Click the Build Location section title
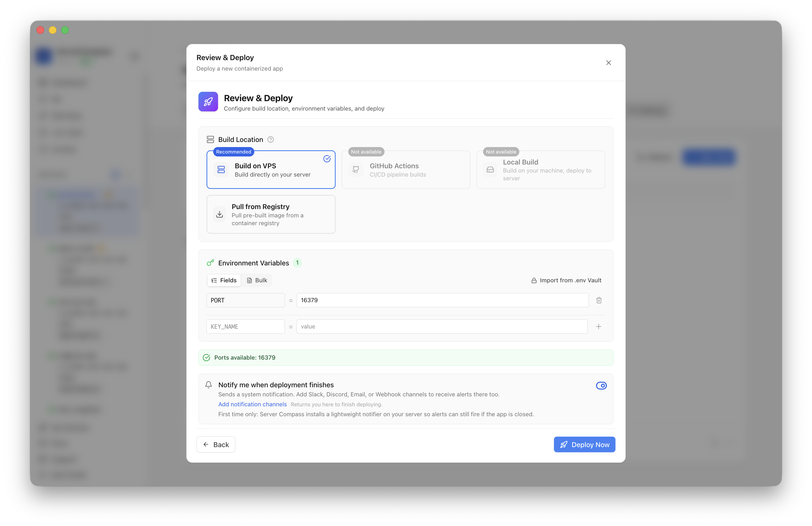This screenshot has width=812, height=526. coord(241,140)
